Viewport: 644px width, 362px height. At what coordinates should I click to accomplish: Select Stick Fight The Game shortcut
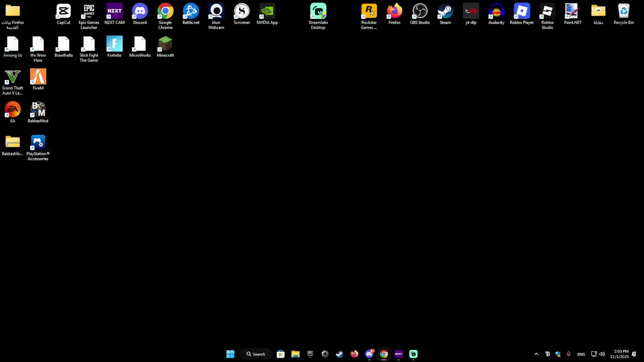coord(89,49)
